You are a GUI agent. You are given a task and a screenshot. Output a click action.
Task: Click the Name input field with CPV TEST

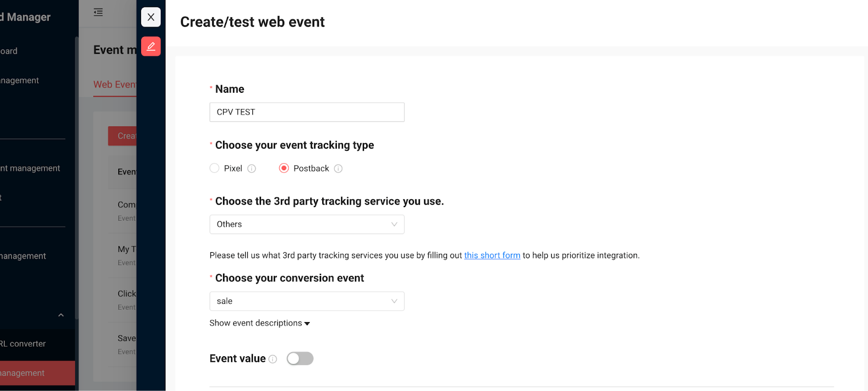pyautogui.click(x=307, y=112)
